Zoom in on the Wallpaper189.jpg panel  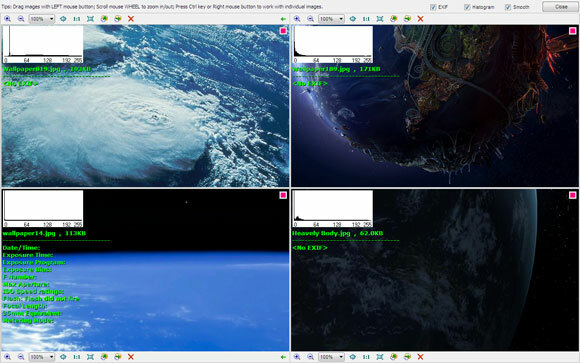[297, 19]
